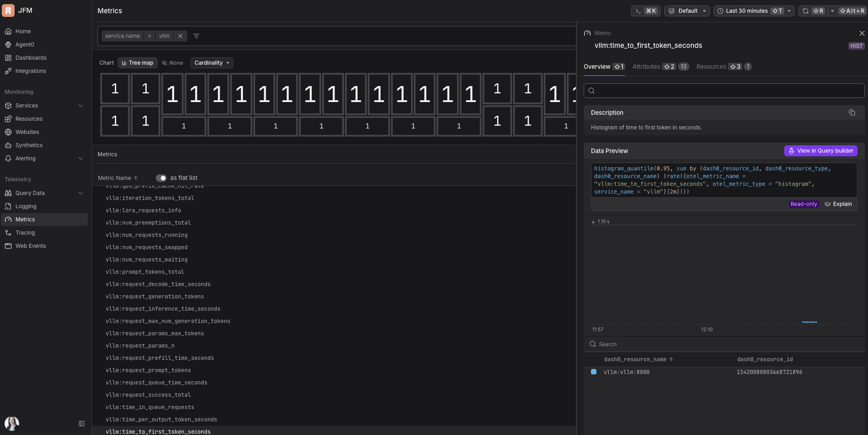Open Websites monitoring page
This screenshot has height=435, width=868.
point(27,132)
